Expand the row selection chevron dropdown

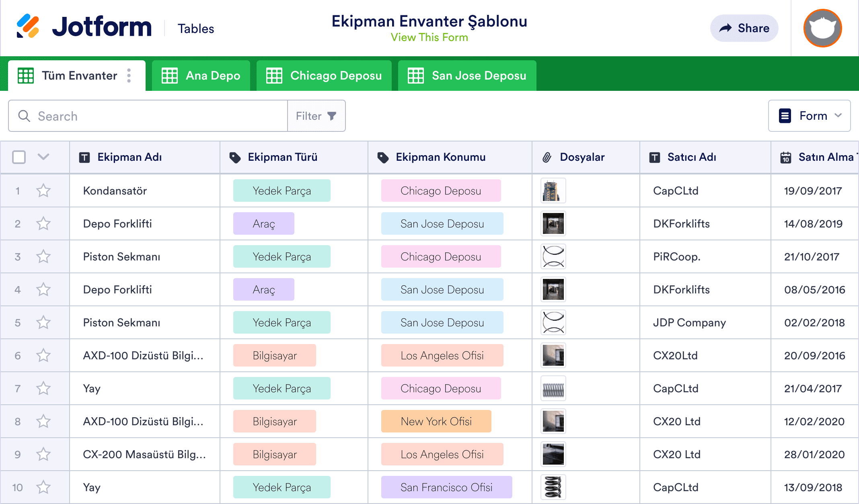click(x=43, y=157)
